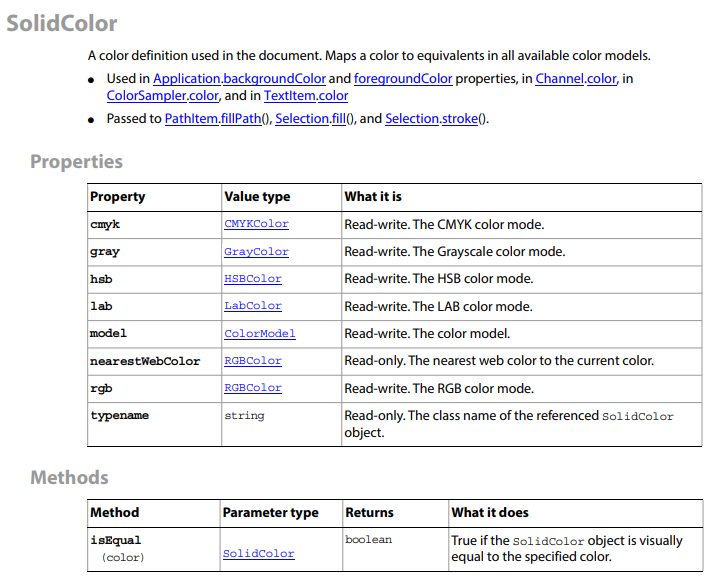Click the LabColor value type link
The height and width of the screenshot is (580, 715).
point(253,306)
